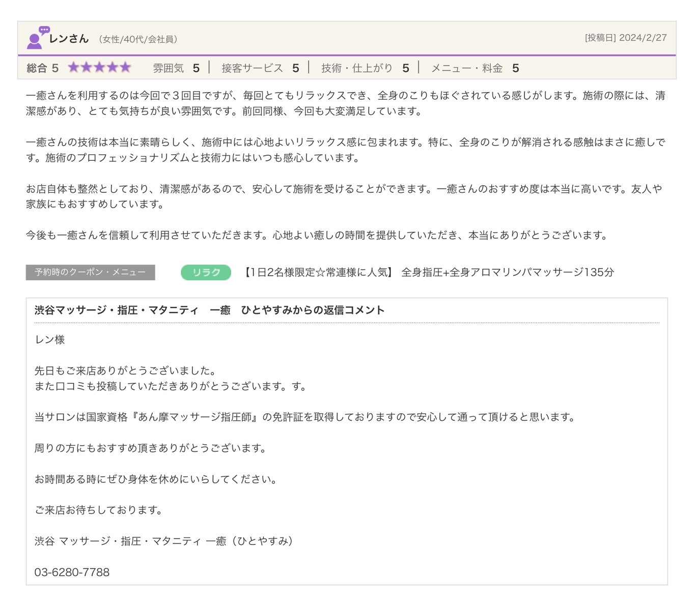Click the purple reviewer avatar icon
700x606 pixels.
(38, 38)
